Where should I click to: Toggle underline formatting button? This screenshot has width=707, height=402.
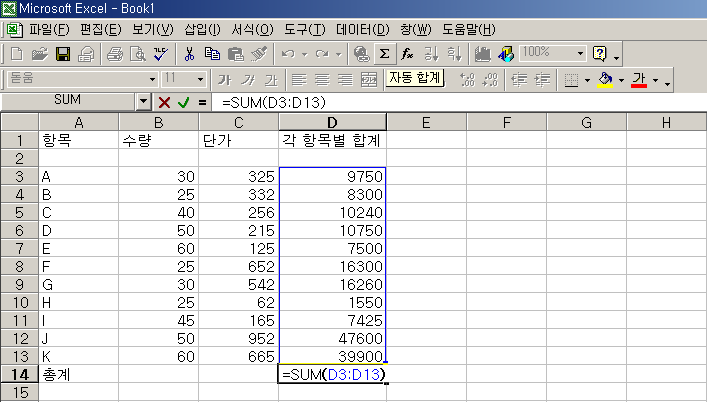(271, 80)
